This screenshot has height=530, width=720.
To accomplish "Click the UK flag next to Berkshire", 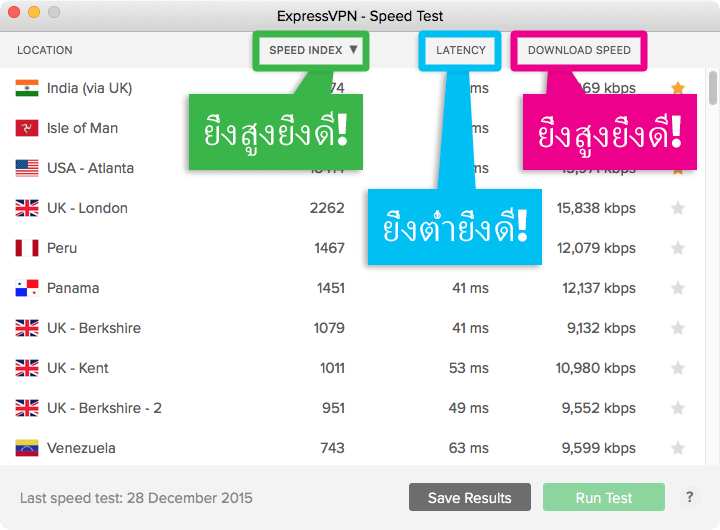I will [x=27, y=328].
